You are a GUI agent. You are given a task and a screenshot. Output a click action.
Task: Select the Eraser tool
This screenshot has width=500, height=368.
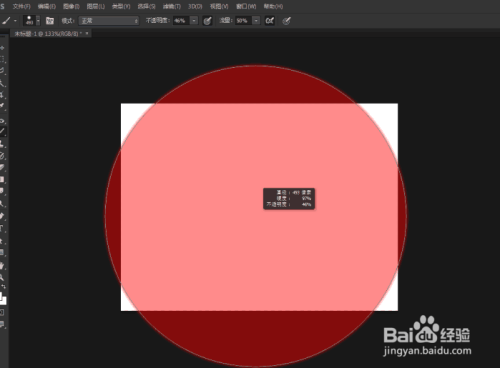point(2,167)
